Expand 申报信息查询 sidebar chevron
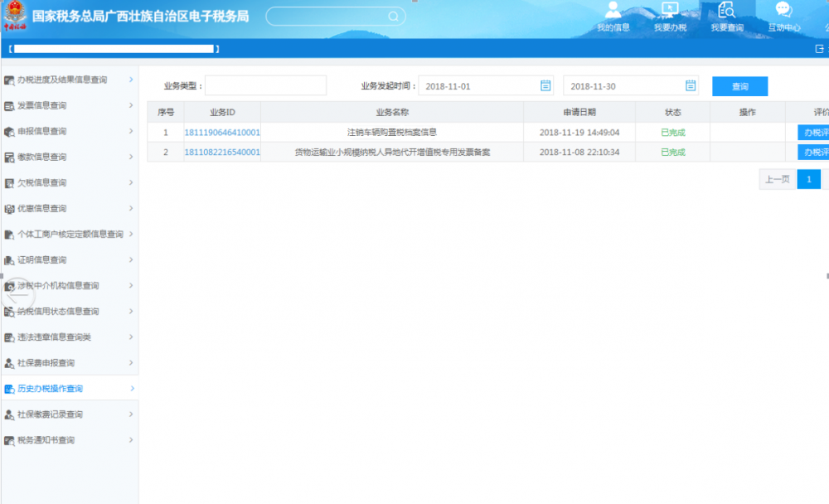 131,131
